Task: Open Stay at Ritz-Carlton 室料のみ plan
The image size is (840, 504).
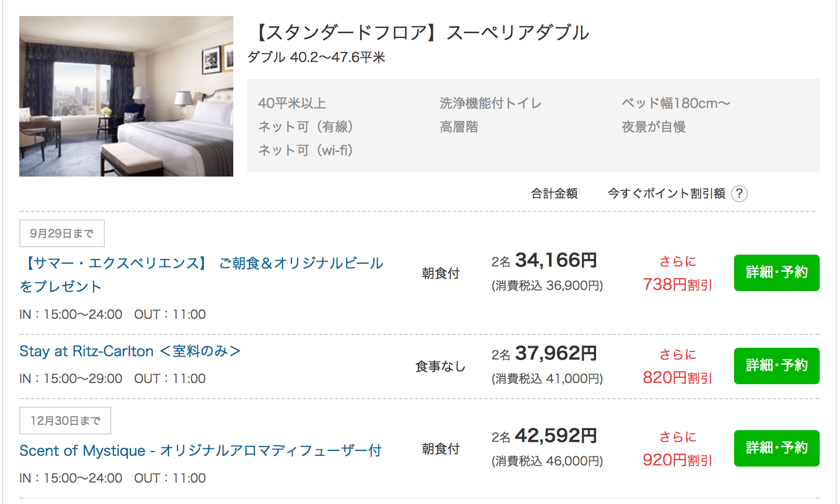Action: [130, 352]
